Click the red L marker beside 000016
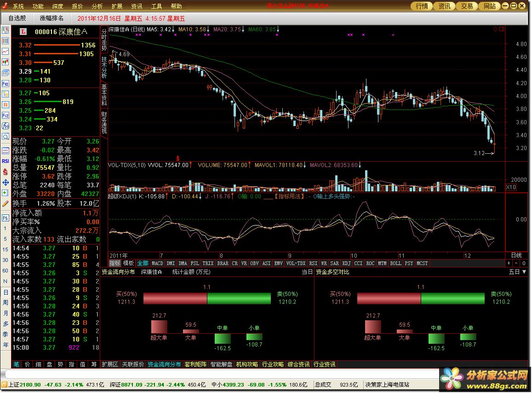The height and width of the screenshot is (393, 532). point(23,32)
